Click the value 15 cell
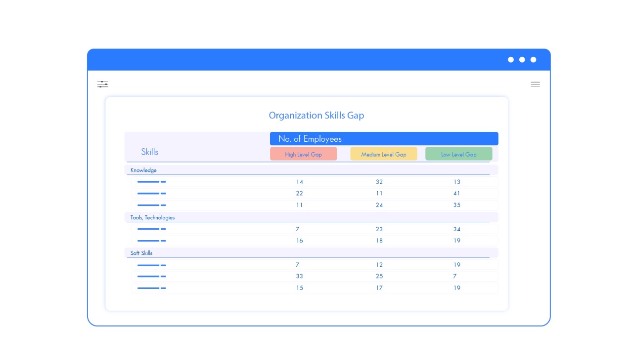Viewport: 633px width, 364px height. click(300, 288)
